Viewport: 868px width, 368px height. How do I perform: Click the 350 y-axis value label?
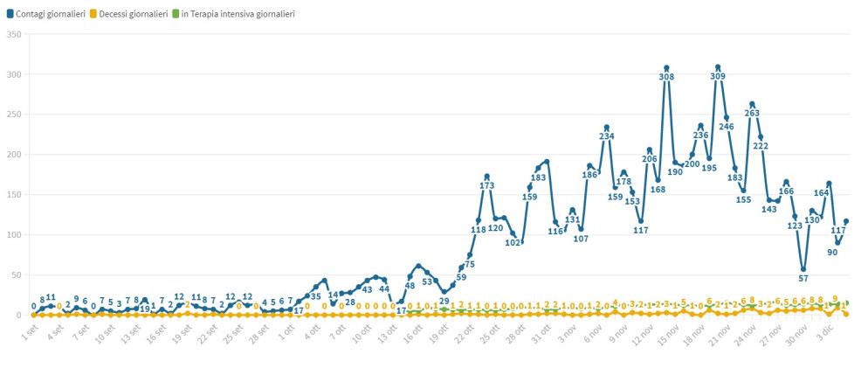(13, 34)
